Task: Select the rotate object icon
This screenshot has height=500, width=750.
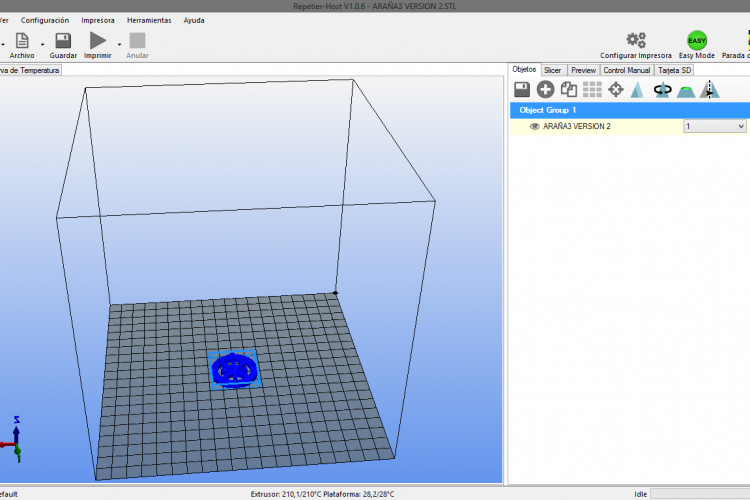Action: click(662, 90)
